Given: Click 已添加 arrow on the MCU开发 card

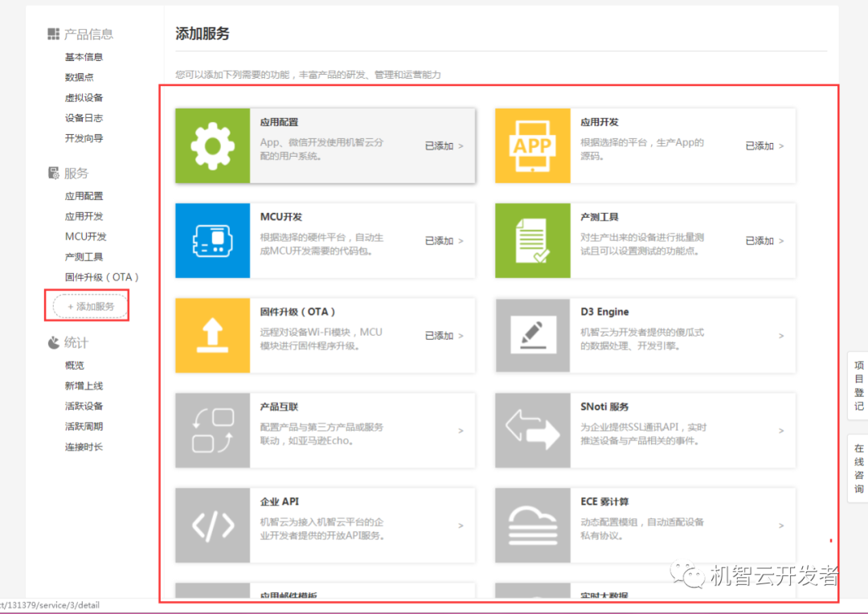Looking at the screenshot, I should pyautogui.click(x=444, y=241).
